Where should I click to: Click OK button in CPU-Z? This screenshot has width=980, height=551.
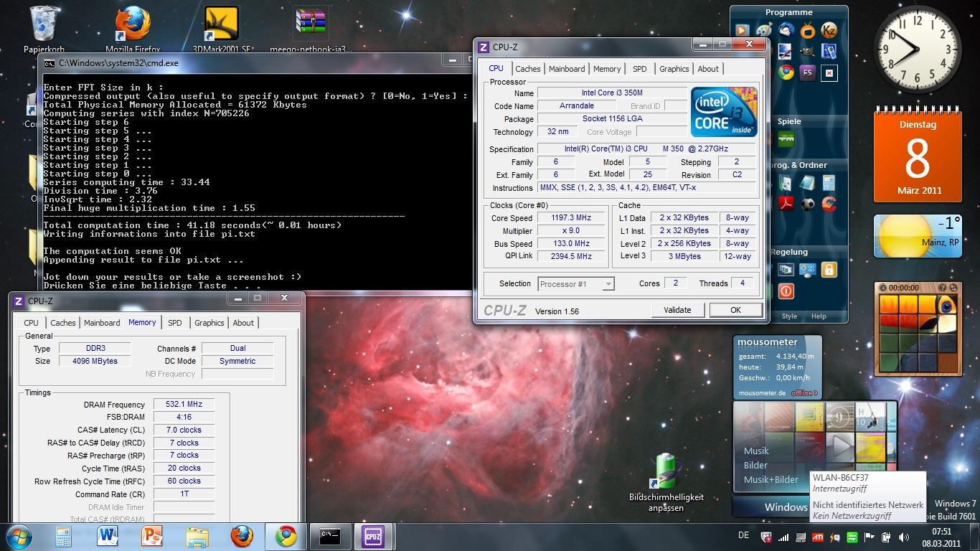pyautogui.click(x=735, y=310)
